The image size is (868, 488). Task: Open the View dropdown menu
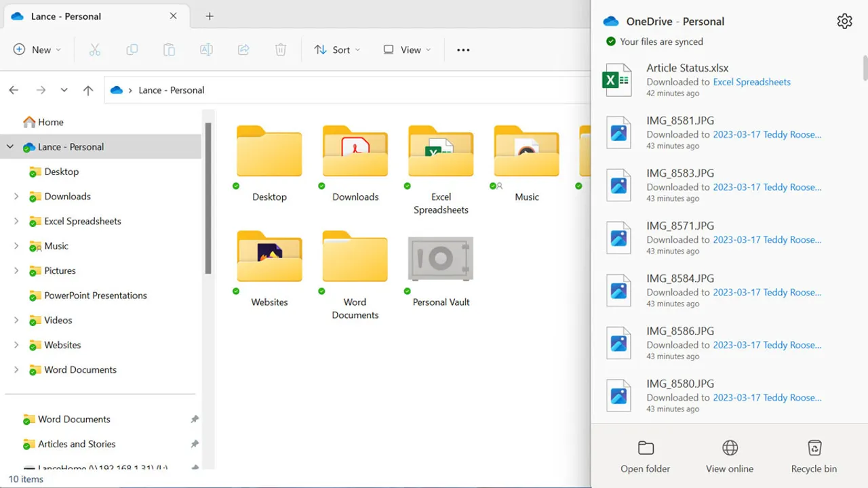click(x=407, y=49)
